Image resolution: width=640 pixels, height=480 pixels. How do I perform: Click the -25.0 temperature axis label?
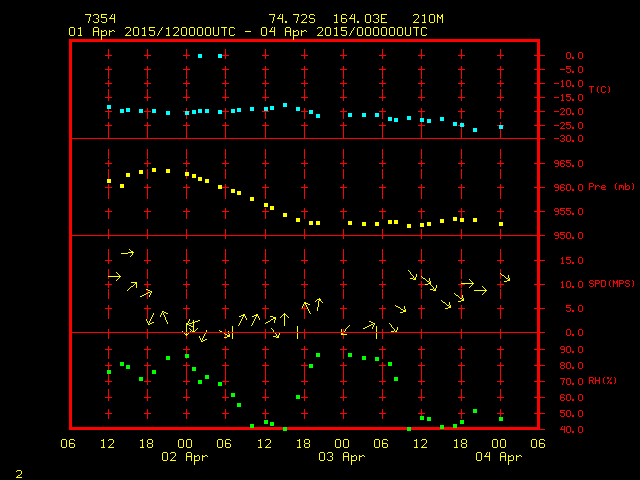[x=569, y=126]
